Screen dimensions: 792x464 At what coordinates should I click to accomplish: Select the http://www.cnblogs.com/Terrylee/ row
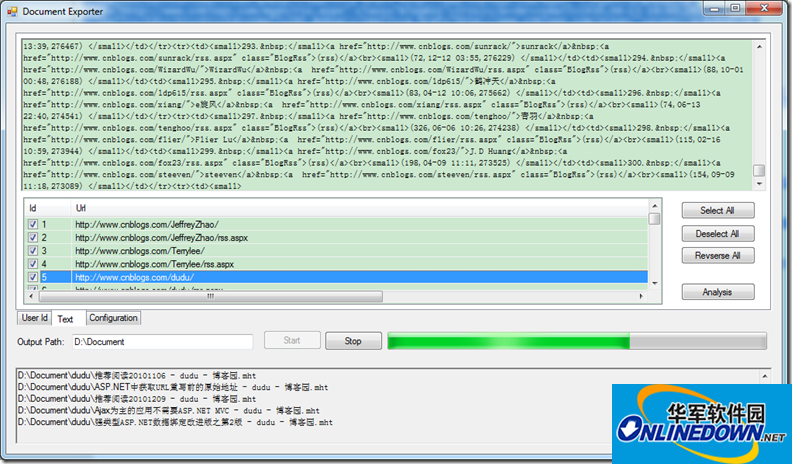tap(336, 250)
